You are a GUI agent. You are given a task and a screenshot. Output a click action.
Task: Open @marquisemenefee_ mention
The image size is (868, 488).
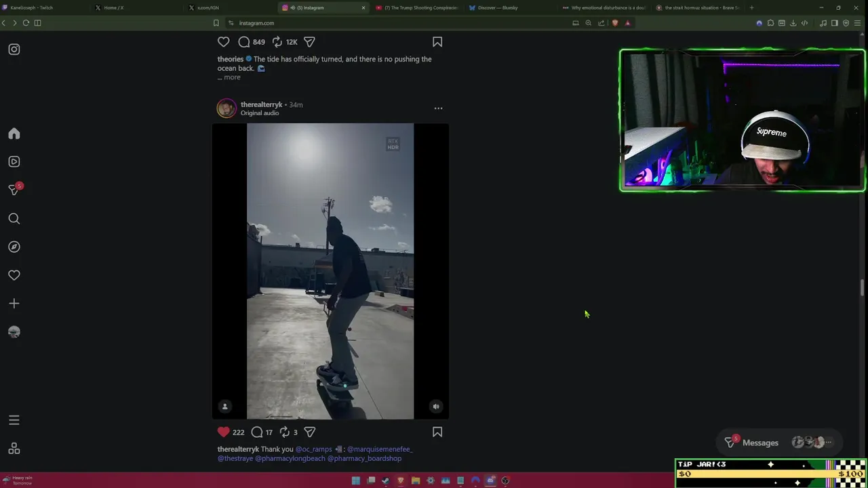click(x=379, y=449)
